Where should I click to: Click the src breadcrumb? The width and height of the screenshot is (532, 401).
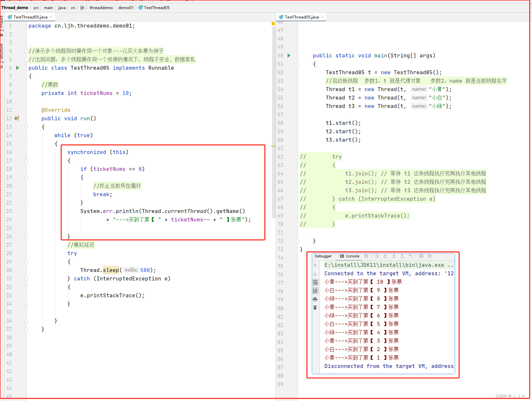click(36, 7)
